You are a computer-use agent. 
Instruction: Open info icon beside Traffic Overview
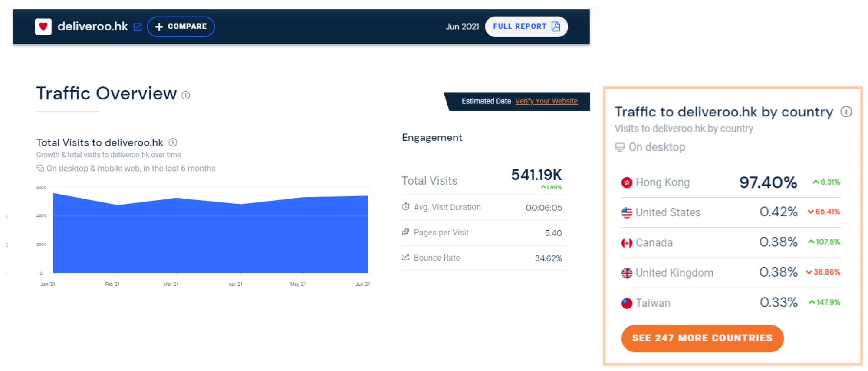pyautogui.click(x=186, y=95)
